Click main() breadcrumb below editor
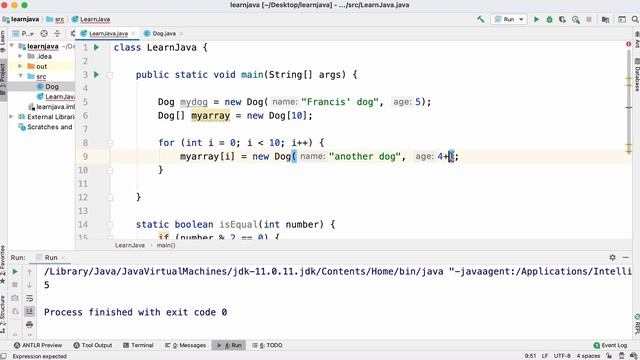 pos(166,245)
